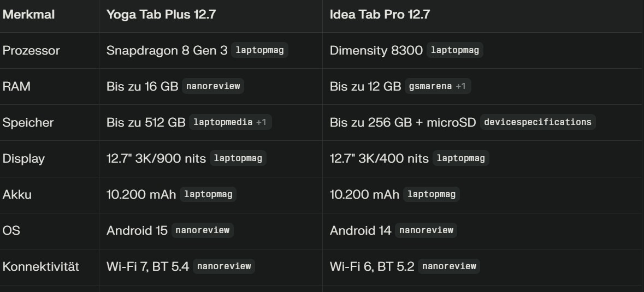The width and height of the screenshot is (644, 292).
Task: Open laptopmag source for 3K/900 nits display
Action: [x=238, y=158]
